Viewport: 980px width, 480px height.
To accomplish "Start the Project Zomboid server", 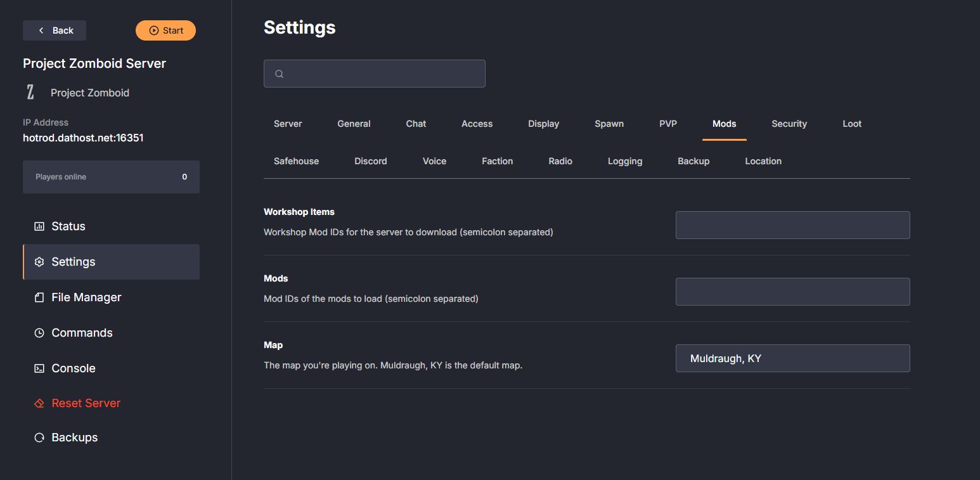I will pyautogui.click(x=165, y=30).
